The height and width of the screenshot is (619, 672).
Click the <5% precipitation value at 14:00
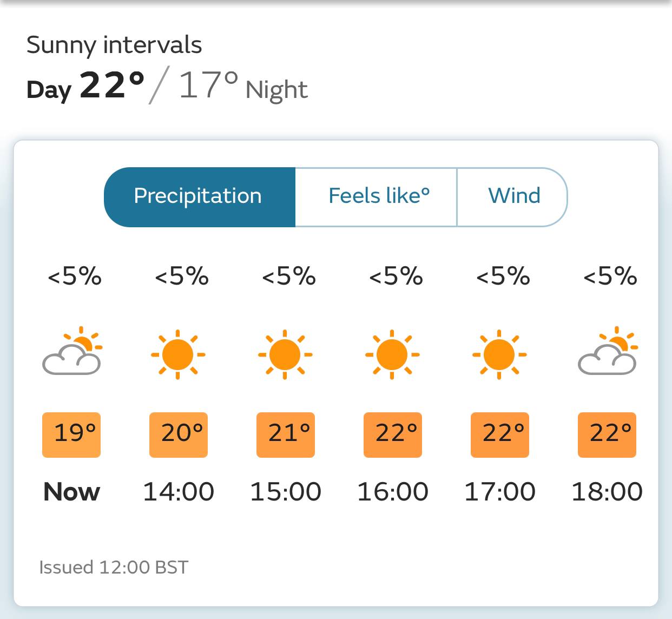point(181,276)
